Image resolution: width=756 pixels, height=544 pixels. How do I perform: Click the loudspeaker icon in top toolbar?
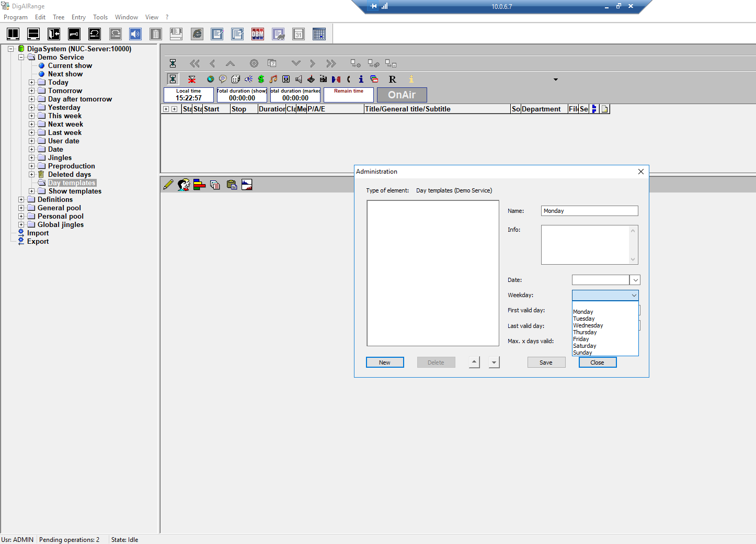(x=135, y=35)
